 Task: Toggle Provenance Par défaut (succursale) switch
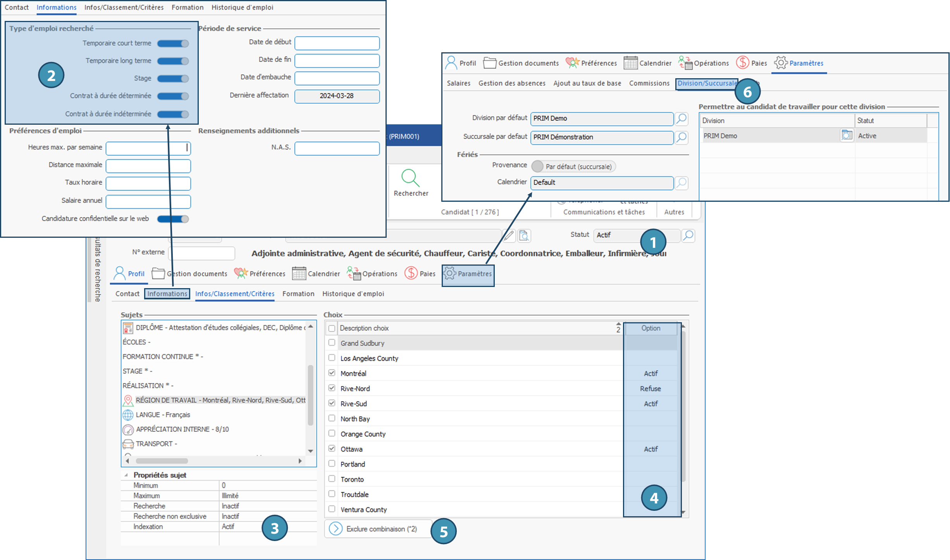pyautogui.click(x=538, y=166)
